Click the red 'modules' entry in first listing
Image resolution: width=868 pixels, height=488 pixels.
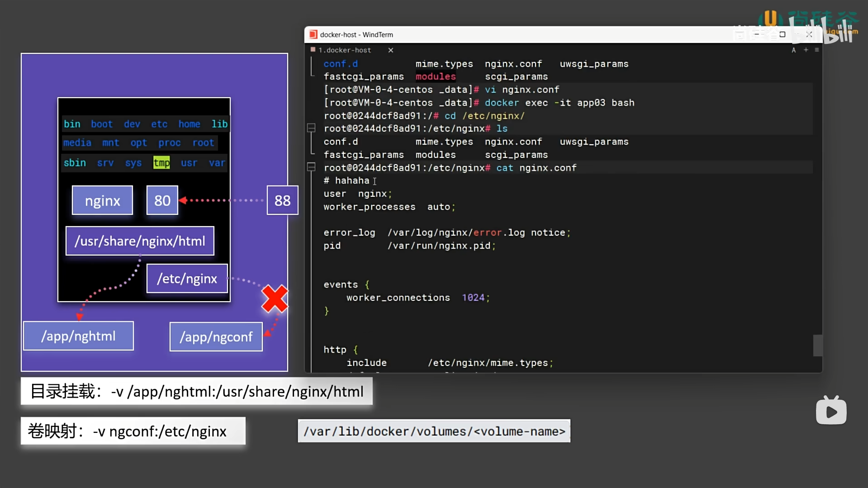click(x=436, y=76)
